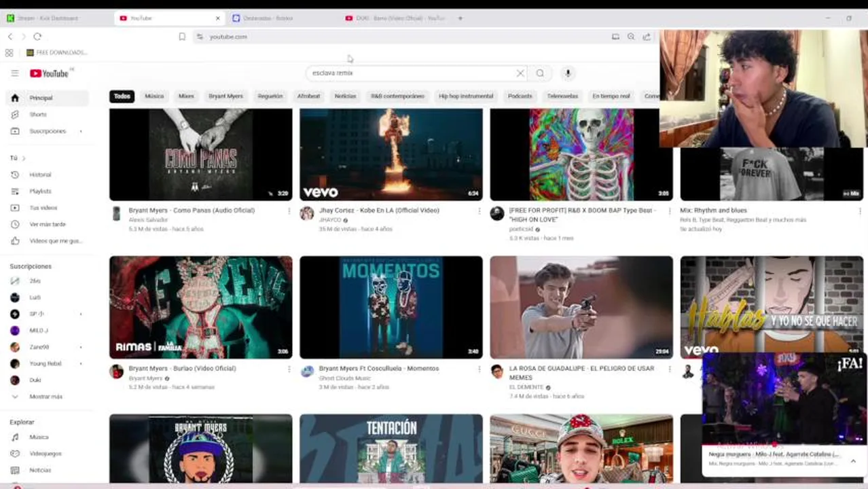
Task: Open Bryant Myers - Burlao video title
Action: pyautogui.click(x=182, y=369)
